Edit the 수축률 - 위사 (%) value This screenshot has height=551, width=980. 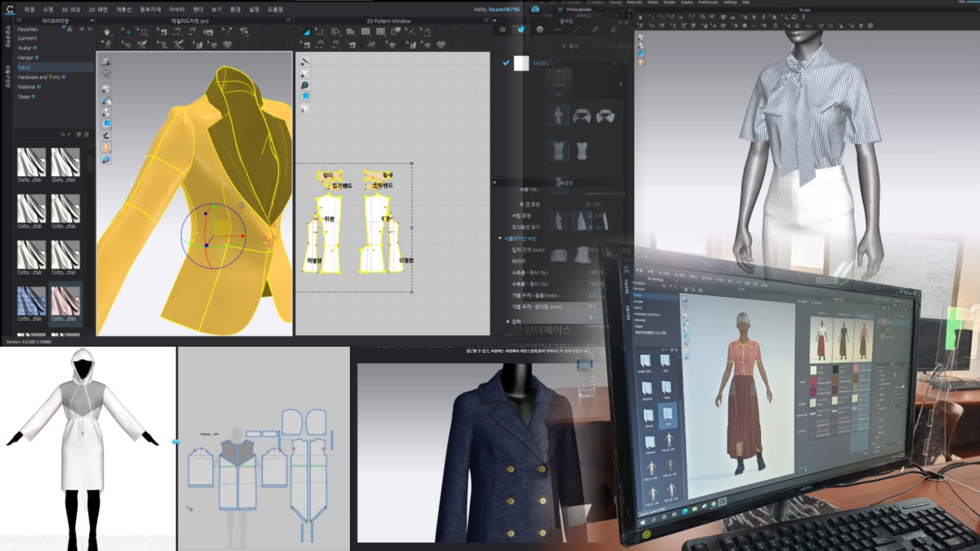[596, 272]
